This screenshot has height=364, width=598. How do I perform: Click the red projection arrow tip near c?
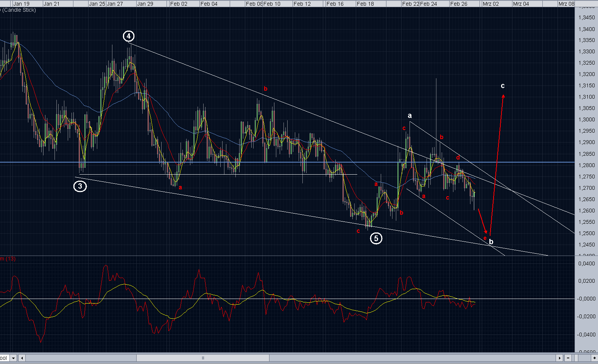(x=503, y=96)
